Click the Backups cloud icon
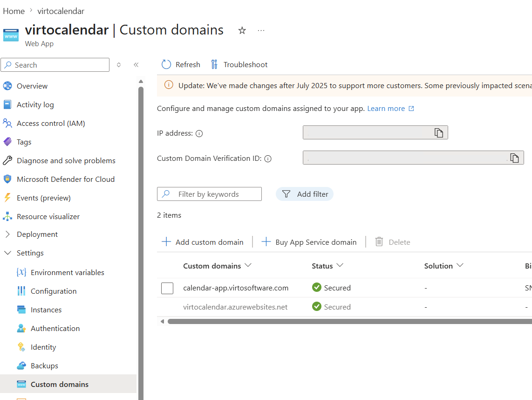532x400 pixels. tap(21, 366)
